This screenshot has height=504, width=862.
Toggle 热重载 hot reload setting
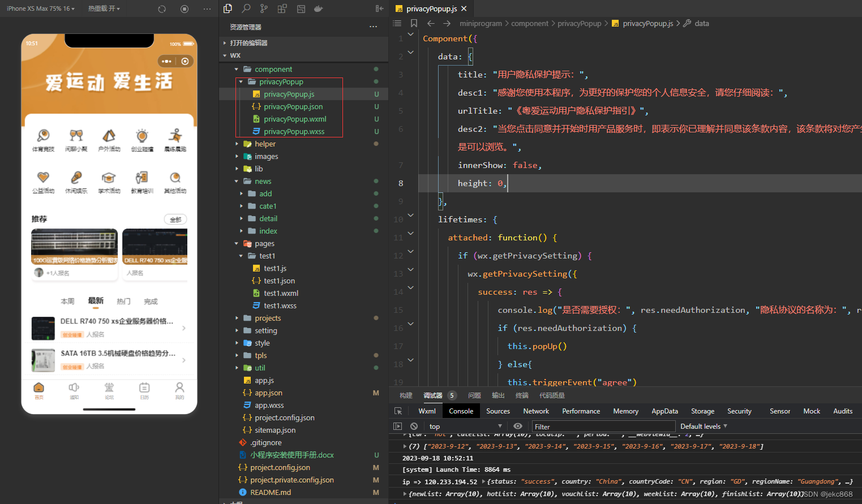104,9
